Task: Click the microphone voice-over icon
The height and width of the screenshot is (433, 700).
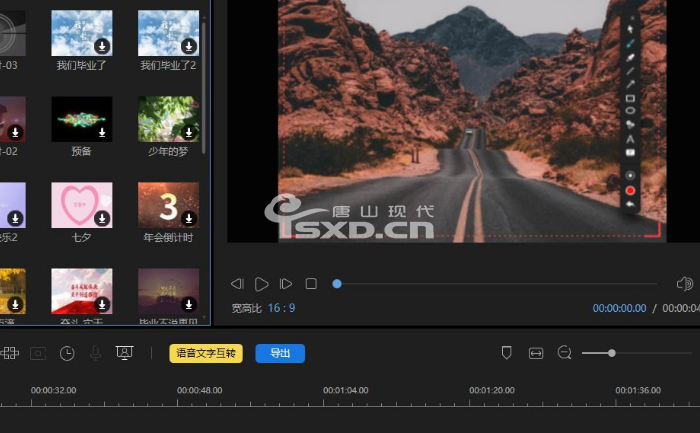Action: coord(96,354)
